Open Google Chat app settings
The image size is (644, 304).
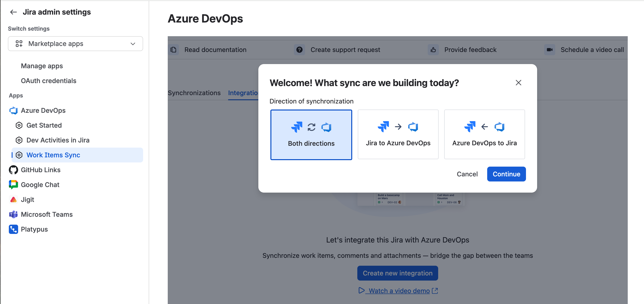tap(40, 184)
